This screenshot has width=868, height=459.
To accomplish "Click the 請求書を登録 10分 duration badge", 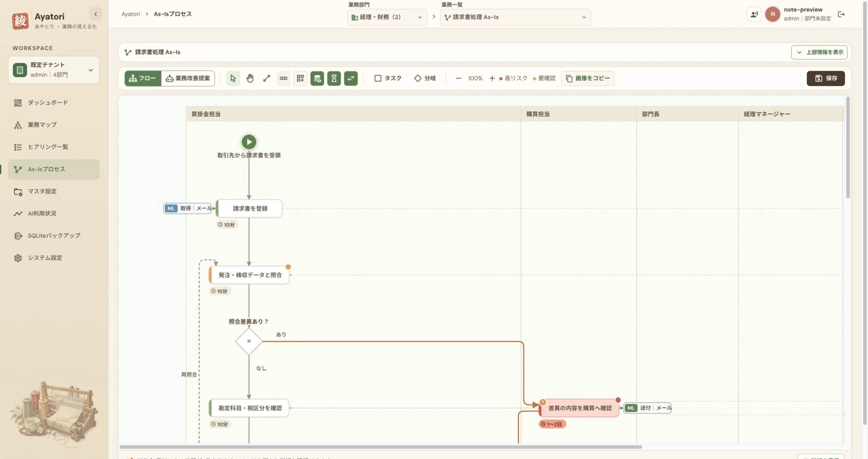I will tap(226, 225).
